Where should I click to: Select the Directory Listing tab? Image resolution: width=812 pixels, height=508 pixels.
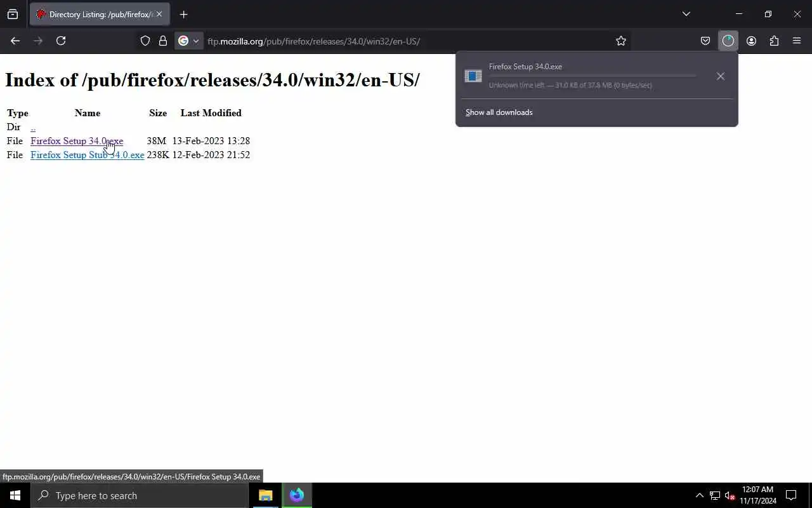point(100,14)
